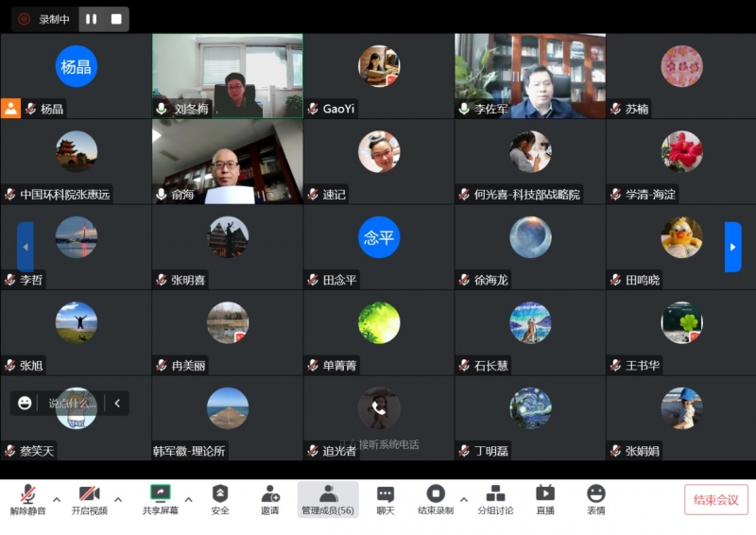Screen dimensions: 756x535
Task: Select 刘冬梅's video tile
Action: [228, 76]
